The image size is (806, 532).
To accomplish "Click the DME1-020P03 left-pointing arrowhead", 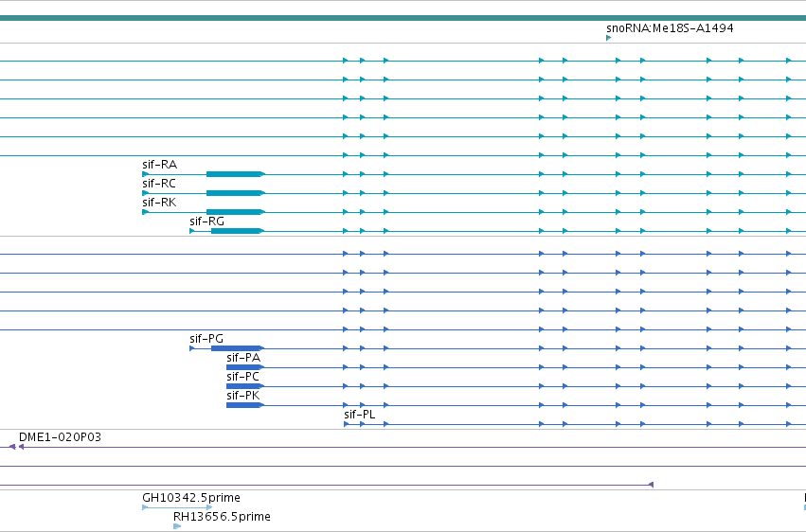I will point(21,447).
